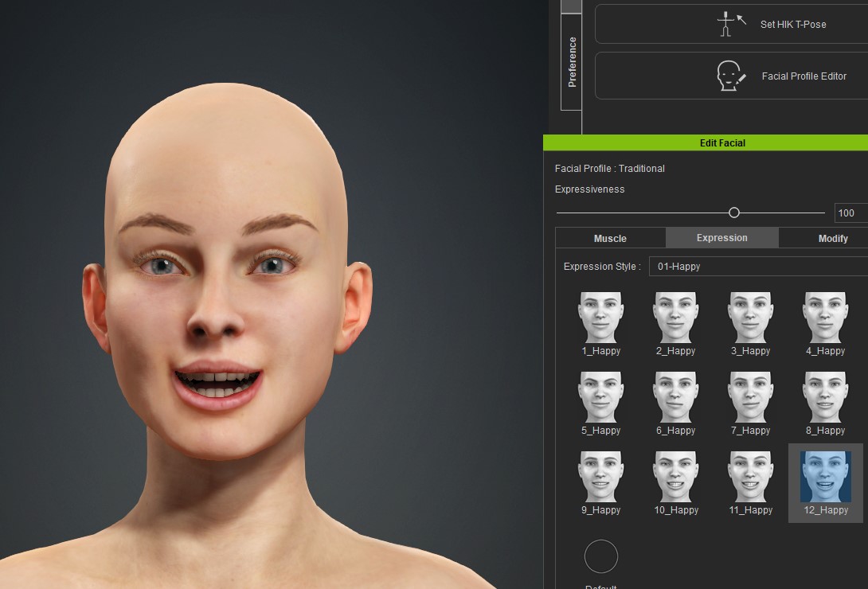The height and width of the screenshot is (589, 868).
Task: Apply the 6_Happy expression preset
Action: tap(675, 397)
